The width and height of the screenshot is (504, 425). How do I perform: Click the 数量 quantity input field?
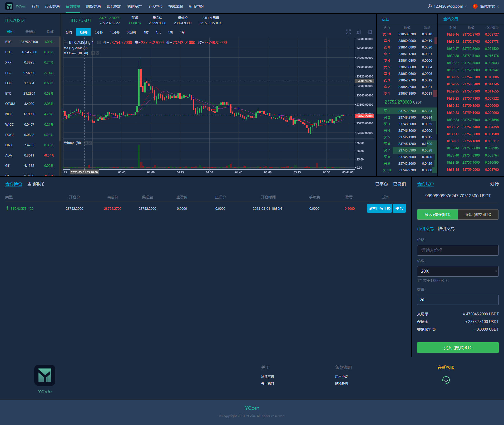[458, 300]
